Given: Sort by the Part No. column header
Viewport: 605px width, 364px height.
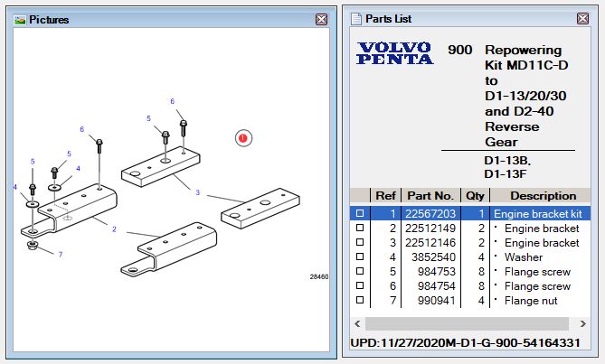Looking at the screenshot, I should pyautogui.click(x=430, y=195).
